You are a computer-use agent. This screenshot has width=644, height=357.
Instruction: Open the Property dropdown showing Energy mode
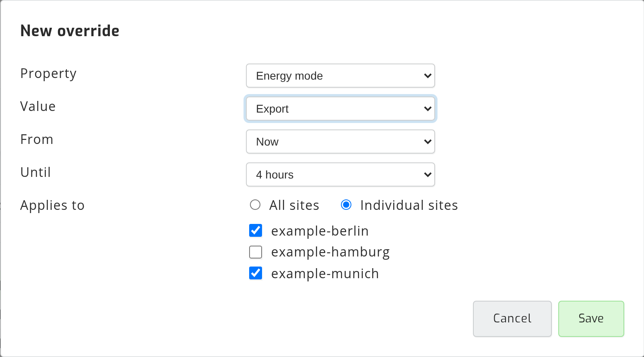(341, 76)
